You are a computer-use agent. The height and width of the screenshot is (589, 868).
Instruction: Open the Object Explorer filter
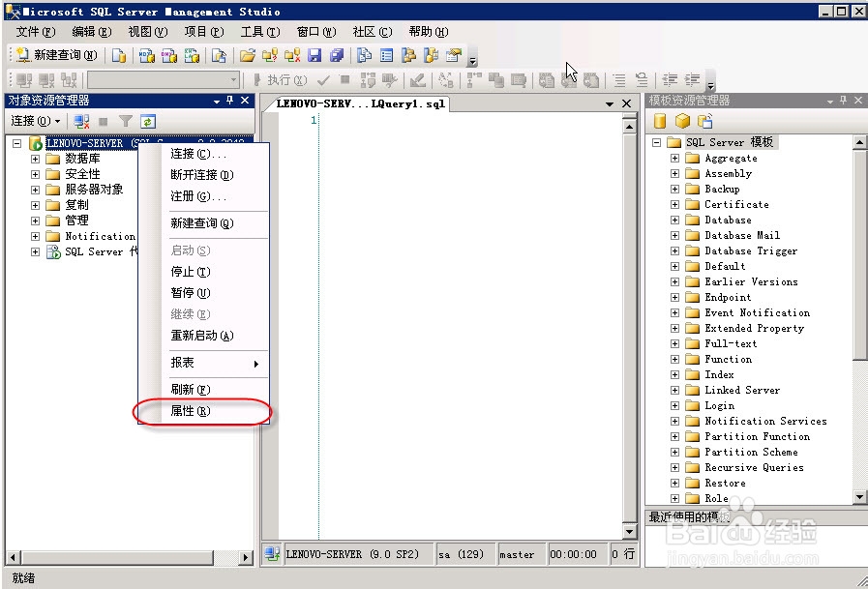pos(125,121)
